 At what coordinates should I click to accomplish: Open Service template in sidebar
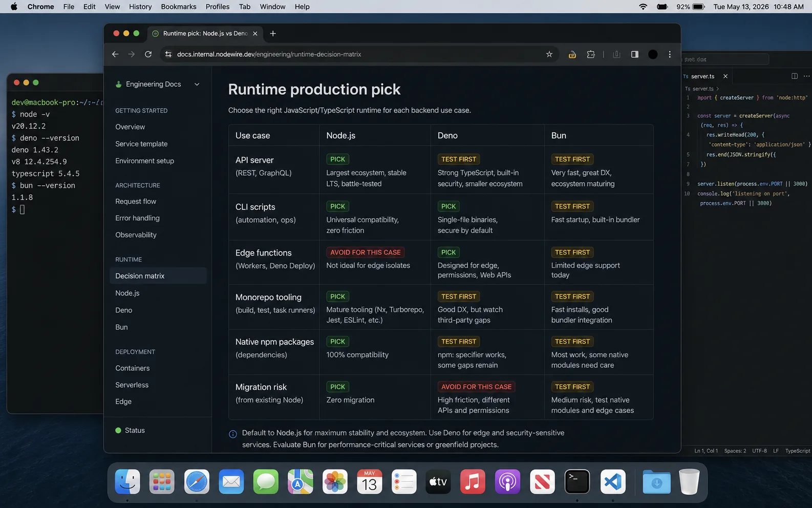pyautogui.click(x=141, y=144)
